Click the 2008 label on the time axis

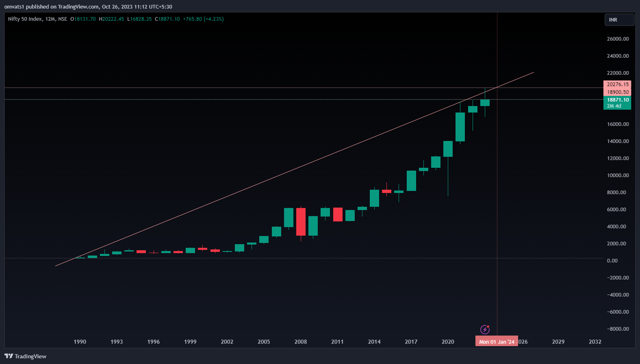pos(301,342)
